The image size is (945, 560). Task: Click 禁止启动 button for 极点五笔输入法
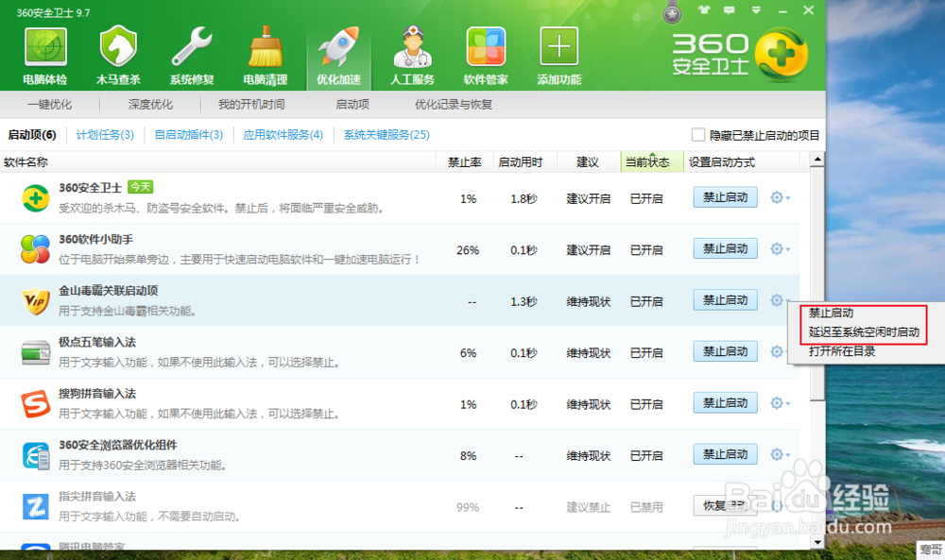[725, 351]
